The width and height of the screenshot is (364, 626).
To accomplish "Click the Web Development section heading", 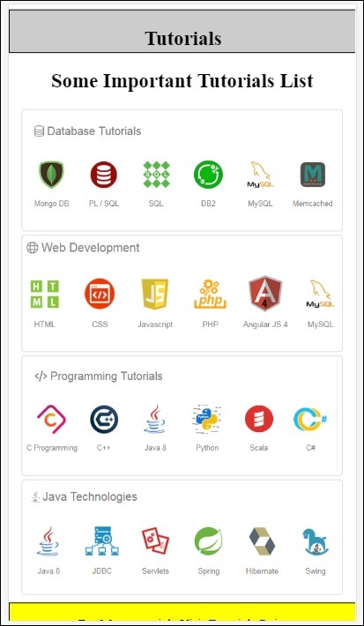I will pos(90,248).
